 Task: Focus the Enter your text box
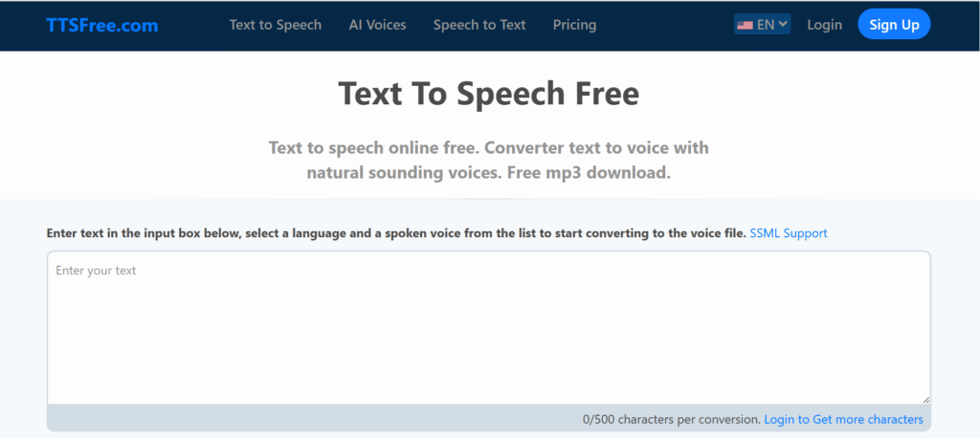point(488,325)
